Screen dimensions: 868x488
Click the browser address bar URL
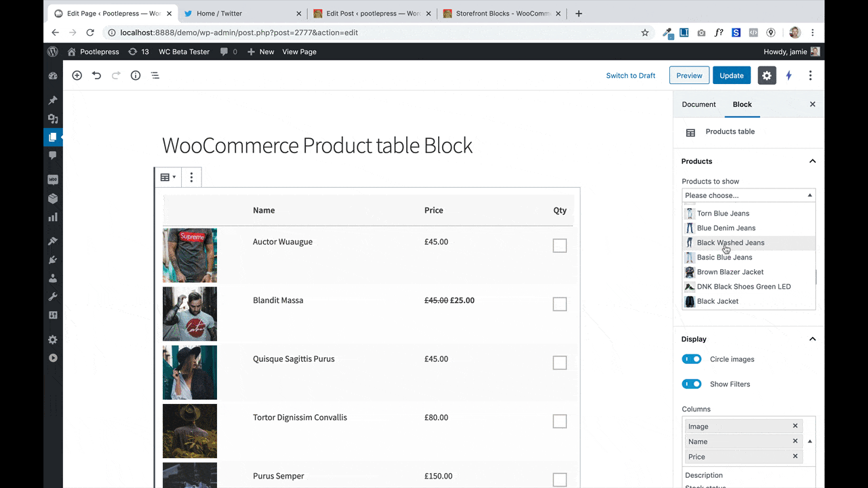[x=239, y=33]
